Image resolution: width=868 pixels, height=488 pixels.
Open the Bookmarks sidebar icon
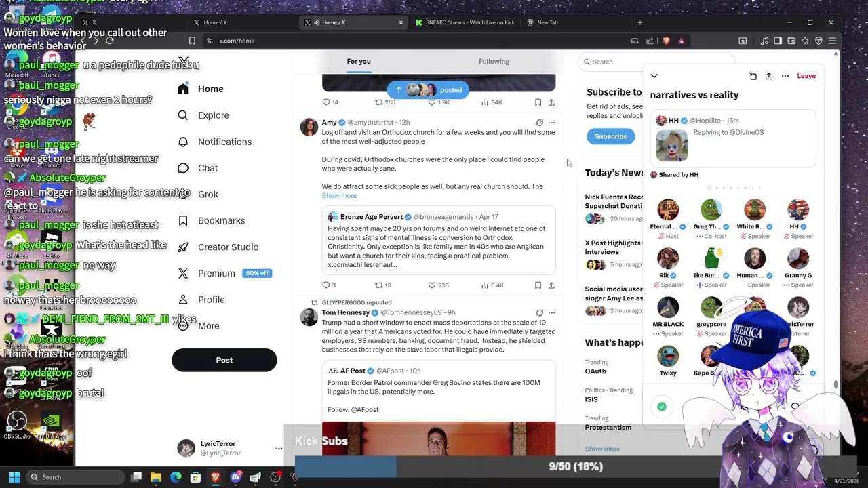(183, 220)
